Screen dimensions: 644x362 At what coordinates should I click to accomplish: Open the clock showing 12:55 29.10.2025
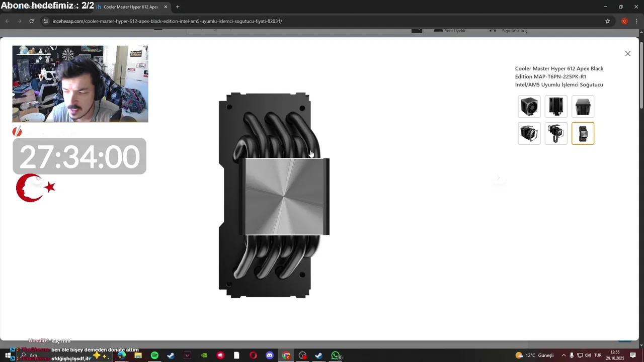(x=615, y=355)
